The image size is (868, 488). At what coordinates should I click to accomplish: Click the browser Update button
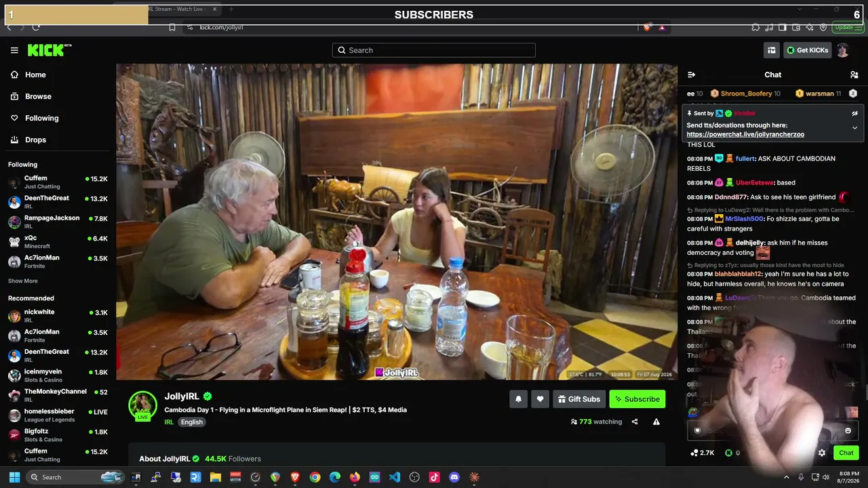(x=847, y=27)
